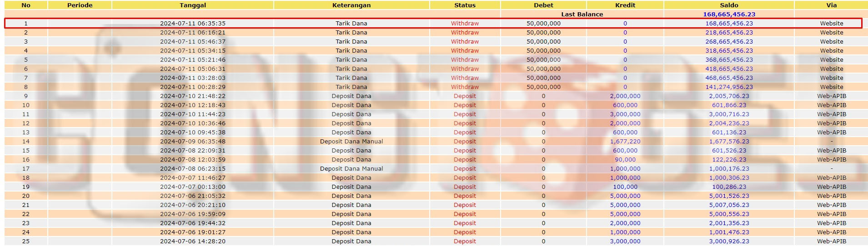The width and height of the screenshot is (868, 246).
Task: Click timestamp 2024-07-11 00:28:29
Action: (x=193, y=87)
